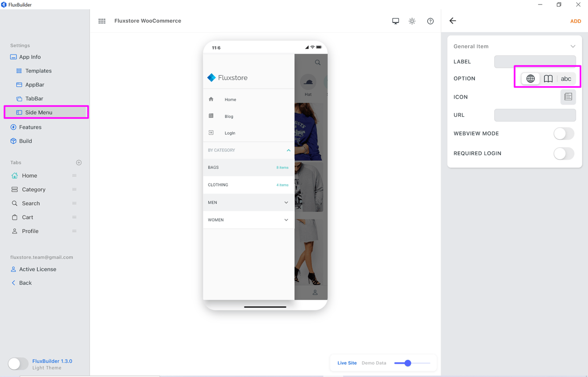This screenshot has width=588, height=377.
Task: Collapse the General Item section
Action: pyautogui.click(x=573, y=47)
